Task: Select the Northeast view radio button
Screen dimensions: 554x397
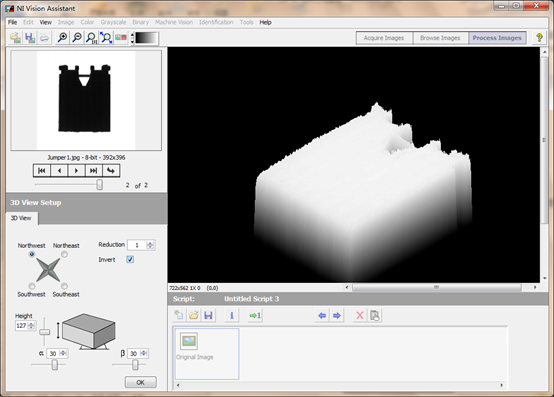Action: 64,254
